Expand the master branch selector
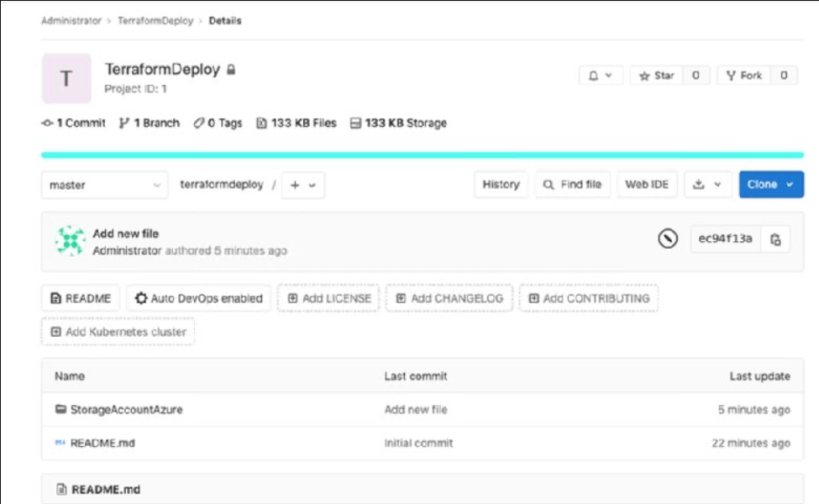Screen dimensions: 819x504 [104, 185]
